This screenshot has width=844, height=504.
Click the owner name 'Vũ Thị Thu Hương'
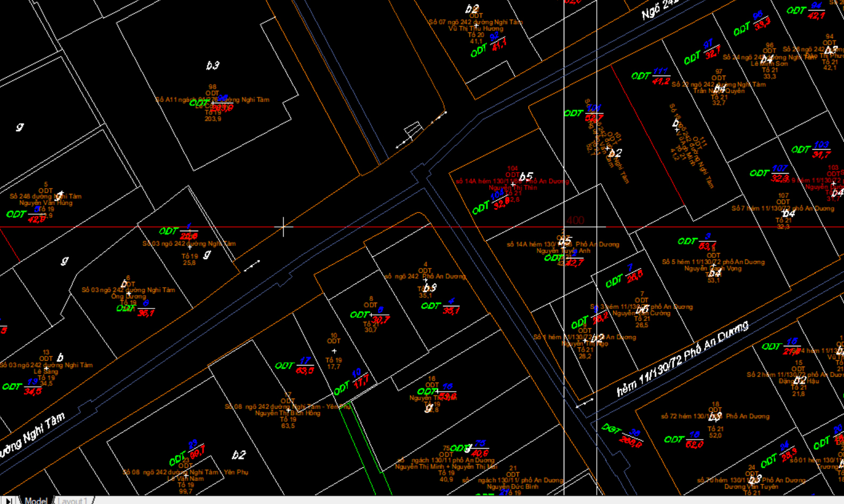pyautogui.click(x=476, y=28)
